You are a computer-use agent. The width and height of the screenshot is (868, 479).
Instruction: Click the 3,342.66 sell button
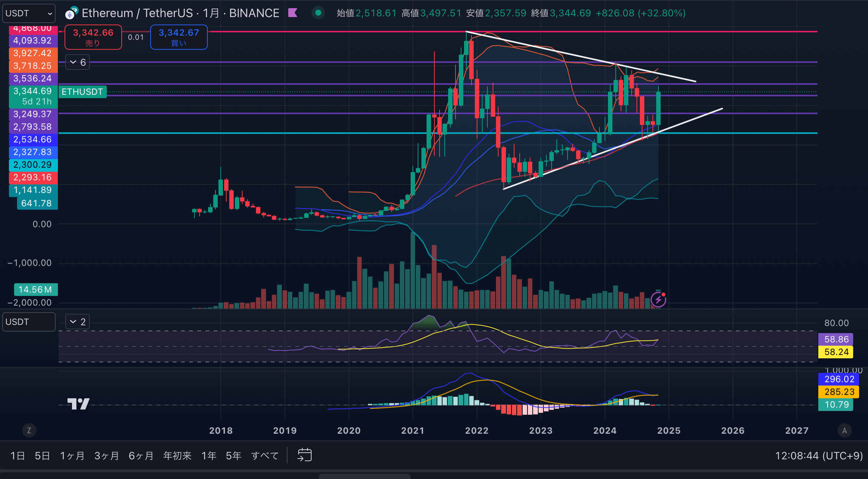[x=93, y=37]
